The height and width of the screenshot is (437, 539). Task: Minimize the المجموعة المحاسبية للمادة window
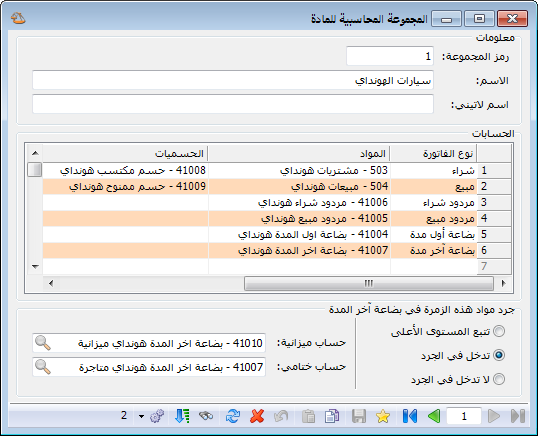(446, 19)
